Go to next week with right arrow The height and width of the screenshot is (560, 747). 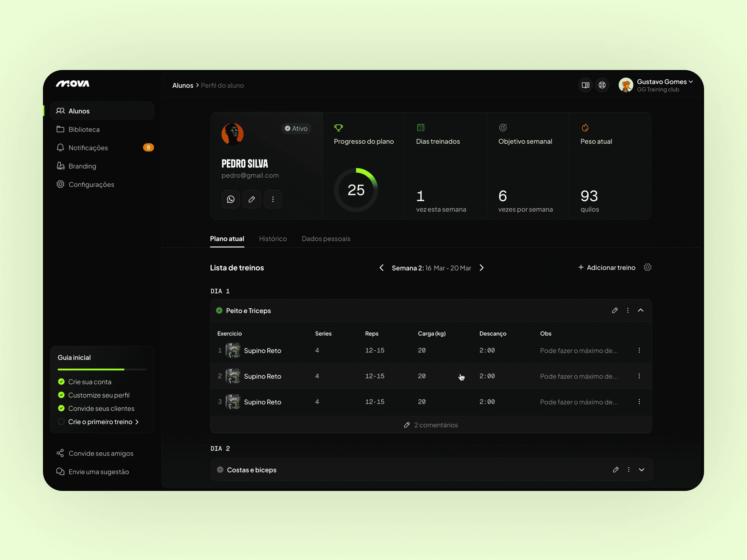click(x=482, y=268)
